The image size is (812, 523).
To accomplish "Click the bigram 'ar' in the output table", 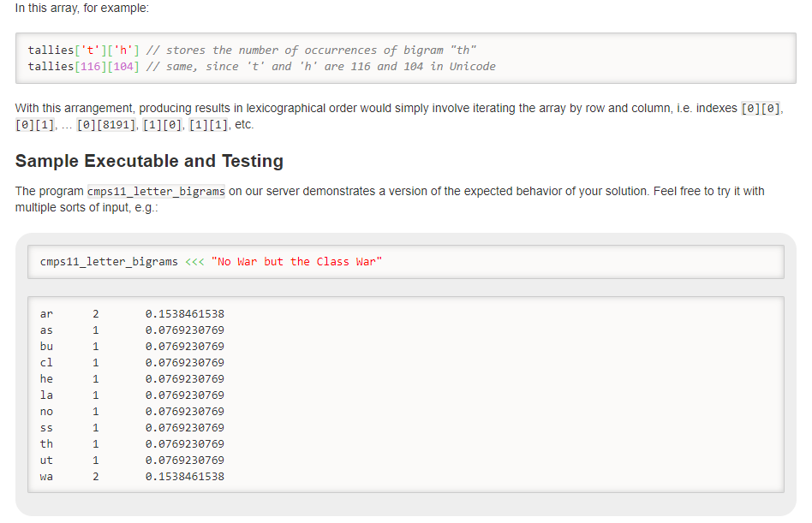I will [x=46, y=313].
